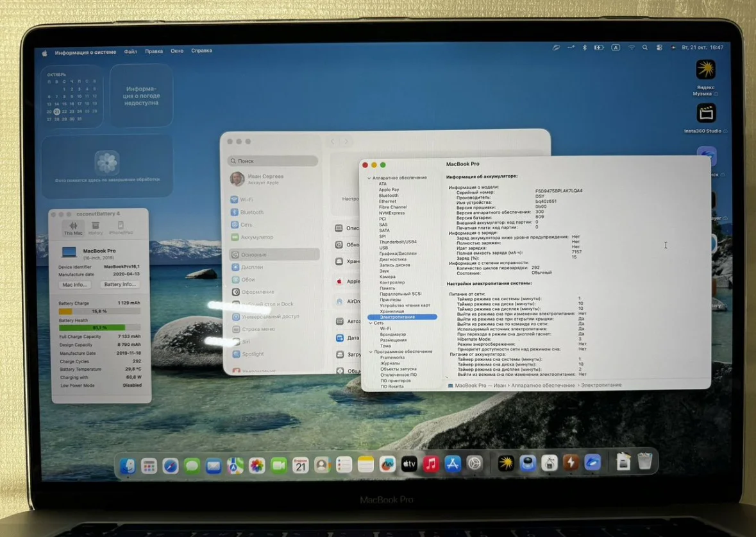
Task: Select Bluetooth in Settings sidebar
Action: pos(273,212)
